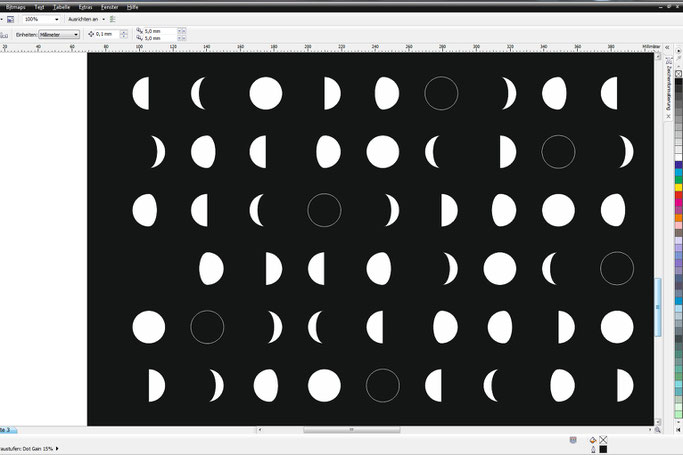The width and height of the screenshot is (683, 455).
Task: Click the vertical scrollbar thumb
Action: (x=658, y=307)
